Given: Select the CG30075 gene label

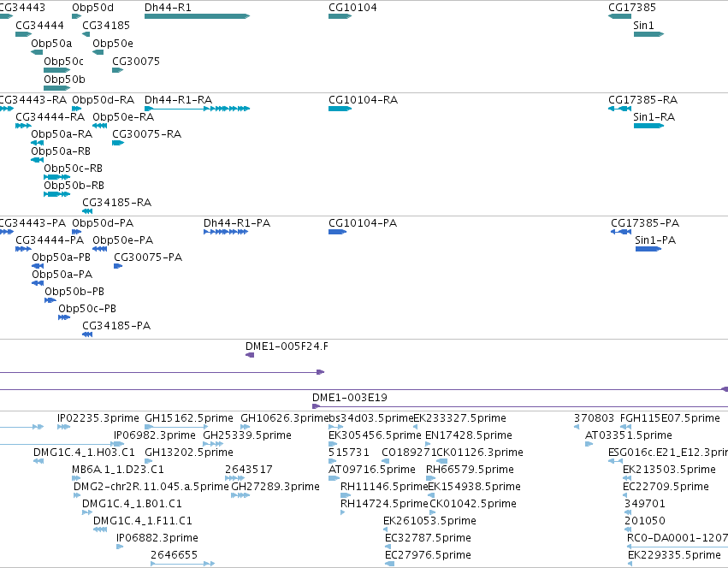Looking at the screenshot, I should click(136, 62).
